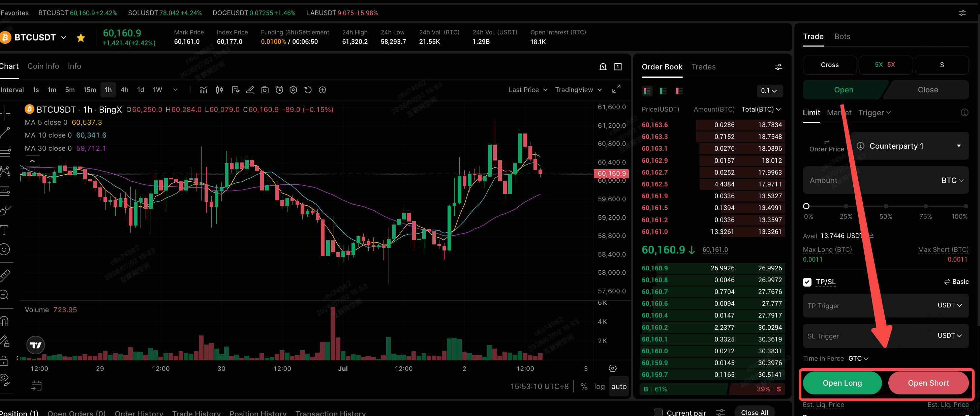The height and width of the screenshot is (416, 980).
Task: Select the chart zoom-in tool
Action: pos(5,295)
